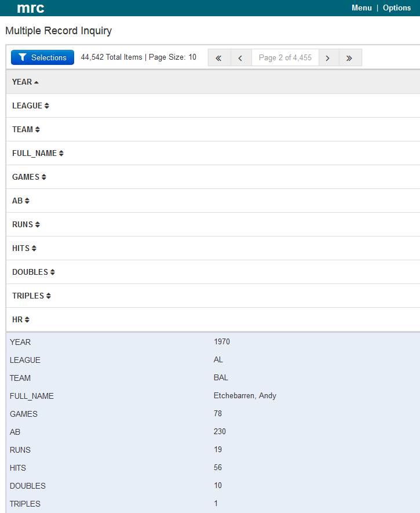Click the GAMES label in the record
The height and width of the screenshot is (513, 420).
point(24,414)
